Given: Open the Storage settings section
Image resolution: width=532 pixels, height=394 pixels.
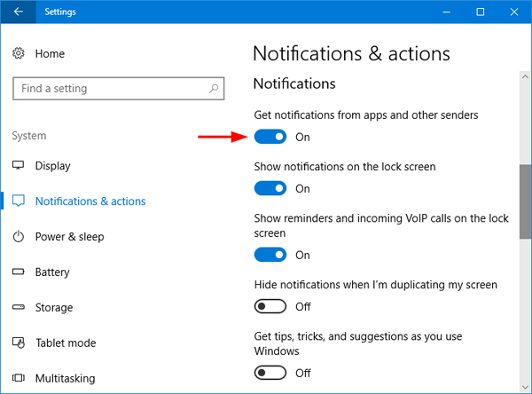Looking at the screenshot, I should (55, 308).
